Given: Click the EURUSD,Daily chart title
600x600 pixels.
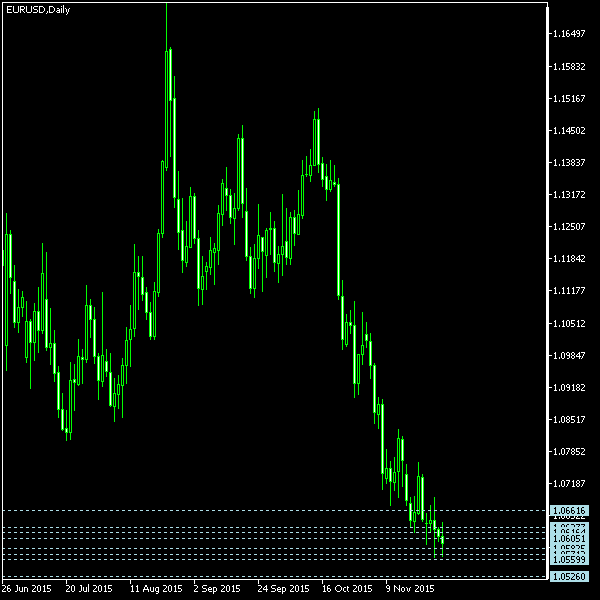Looking at the screenshot, I should pyautogui.click(x=38, y=10).
